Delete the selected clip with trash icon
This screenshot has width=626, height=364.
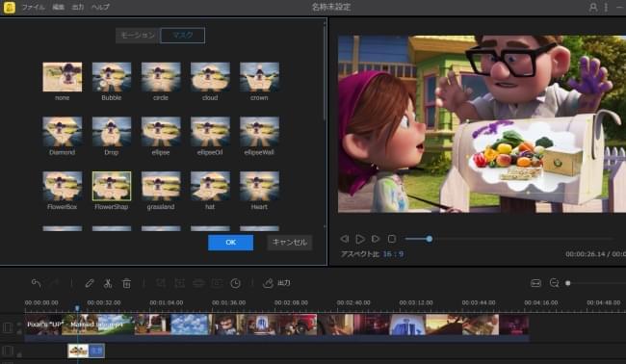[x=126, y=283]
